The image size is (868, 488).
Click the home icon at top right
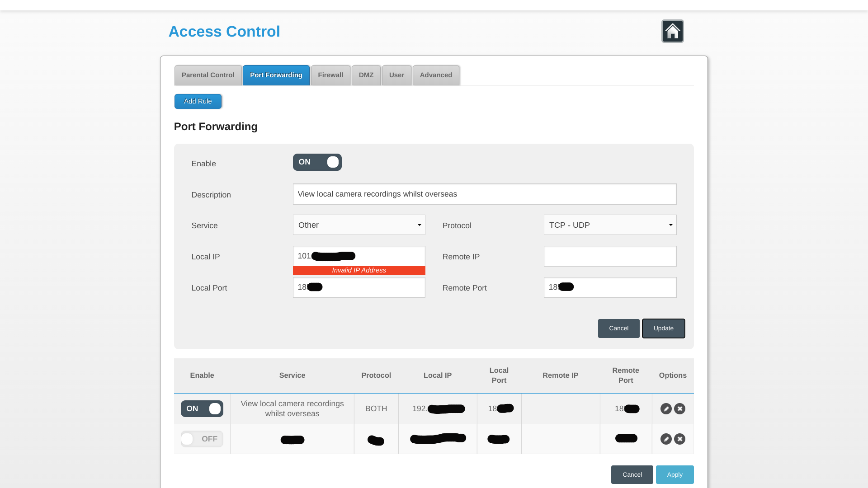click(672, 31)
